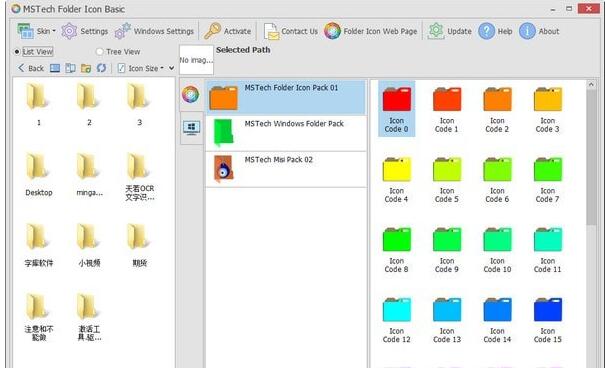This screenshot has width=605, height=368.
Task: Select folder named 3
Action: point(139,105)
